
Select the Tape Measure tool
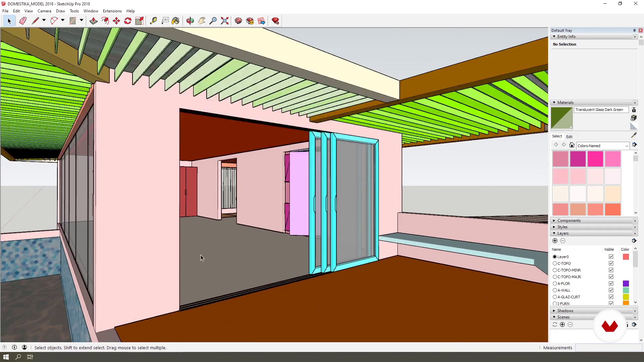153,21
